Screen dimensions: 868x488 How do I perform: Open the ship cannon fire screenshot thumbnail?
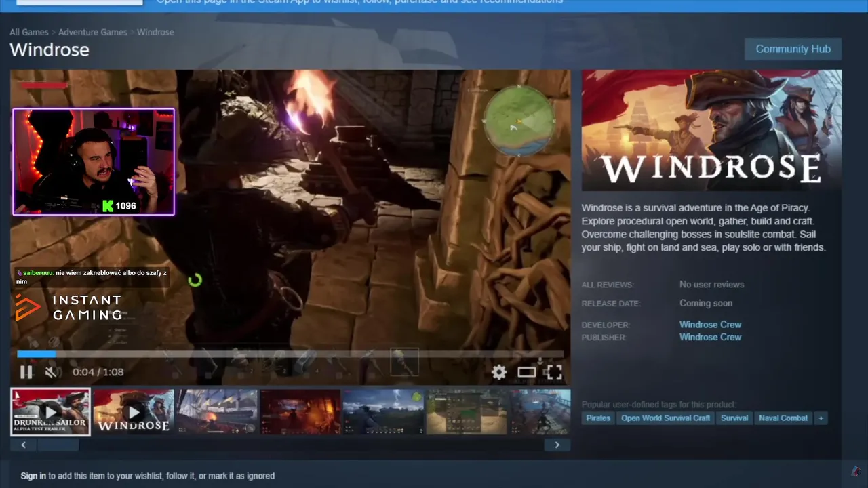(x=217, y=411)
